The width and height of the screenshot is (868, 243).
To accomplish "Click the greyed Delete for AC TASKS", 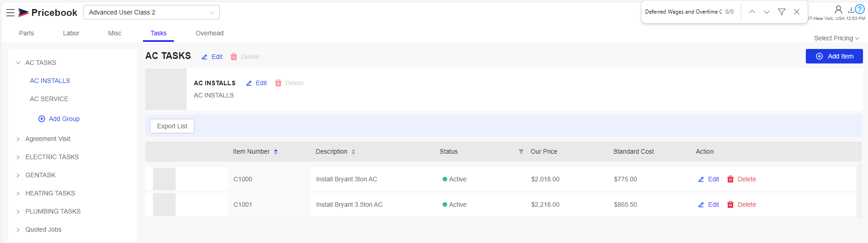I will [x=245, y=57].
